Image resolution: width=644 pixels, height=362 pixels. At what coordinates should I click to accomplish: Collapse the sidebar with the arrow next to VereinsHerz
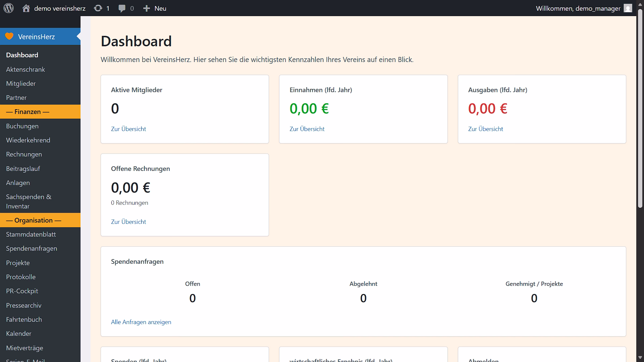click(x=78, y=36)
